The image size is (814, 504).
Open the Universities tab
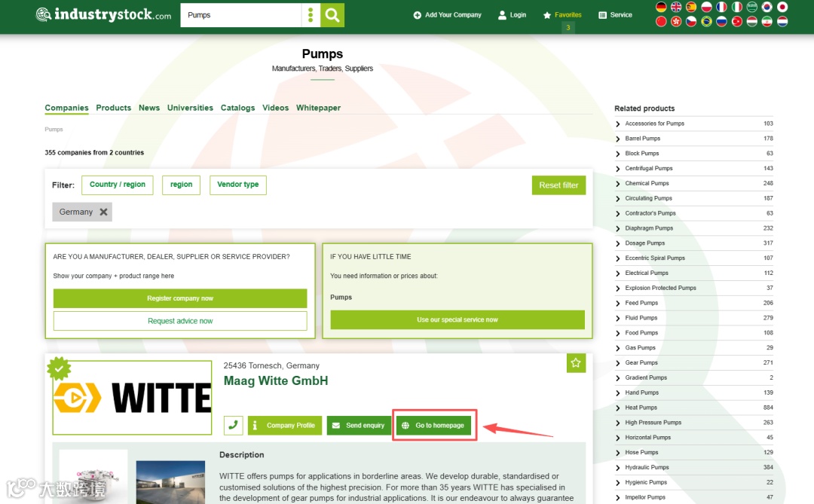tap(190, 108)
